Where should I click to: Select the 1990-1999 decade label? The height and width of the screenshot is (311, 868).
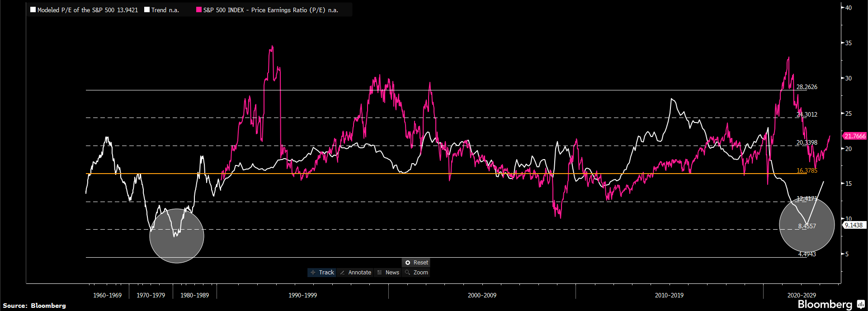[x=302, y=295]
